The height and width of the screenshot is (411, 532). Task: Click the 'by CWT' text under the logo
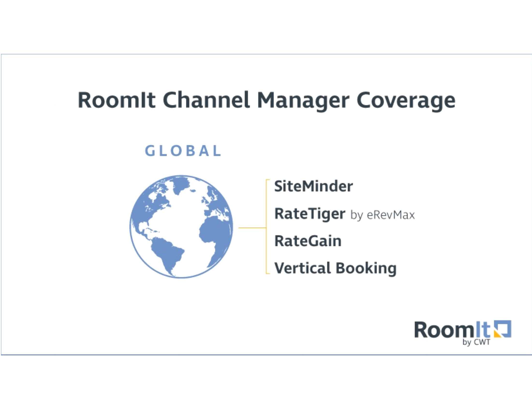[476, 342]
